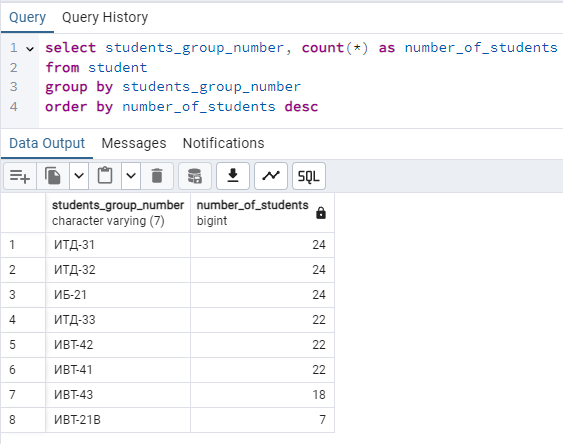Select the cell ИВТ-21В
563x444 pixels.
click(x=118, y=420)
